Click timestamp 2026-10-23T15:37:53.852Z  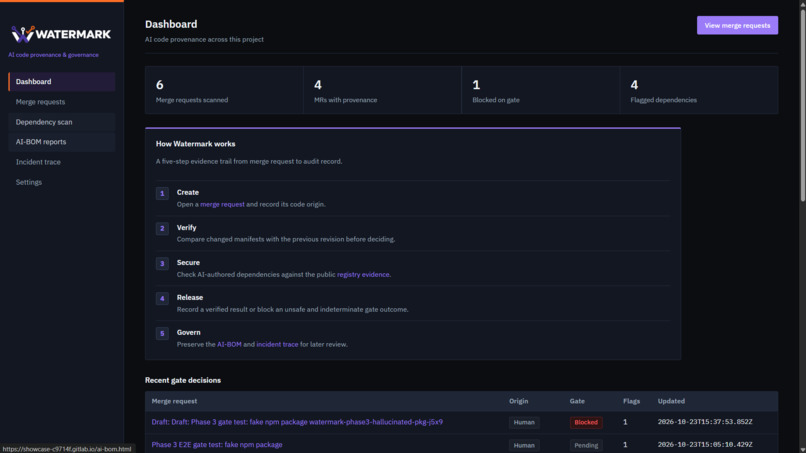[705, 422]
